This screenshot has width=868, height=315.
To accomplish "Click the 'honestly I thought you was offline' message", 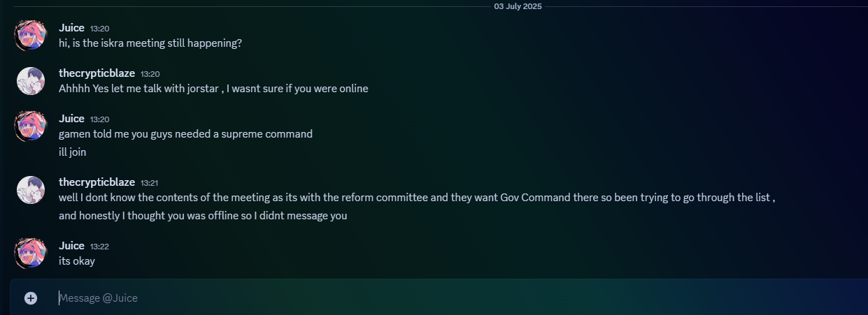I will tap(203, 216).
